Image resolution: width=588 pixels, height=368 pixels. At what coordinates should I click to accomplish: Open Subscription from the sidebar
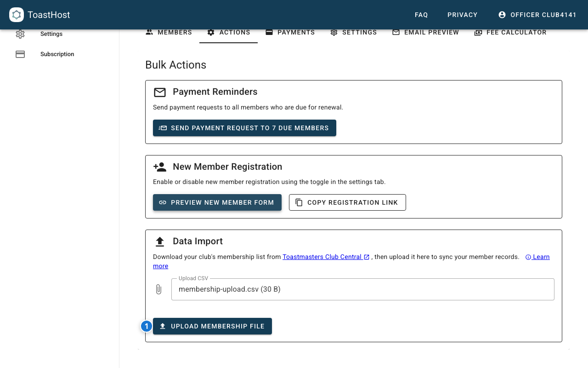click(x=57, y=54)
